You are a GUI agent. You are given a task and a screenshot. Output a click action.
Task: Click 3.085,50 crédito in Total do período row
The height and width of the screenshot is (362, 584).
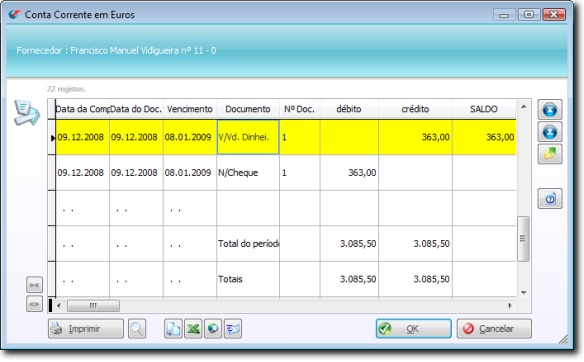coord(415,244)
